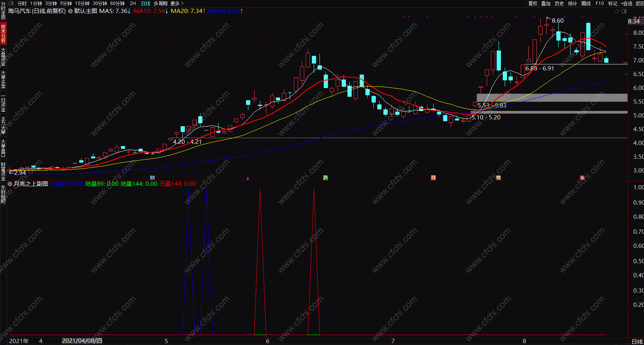The height and width of the screenshot is (345, 644).
Task: Open F10 company info
Action: coord(600,3)
